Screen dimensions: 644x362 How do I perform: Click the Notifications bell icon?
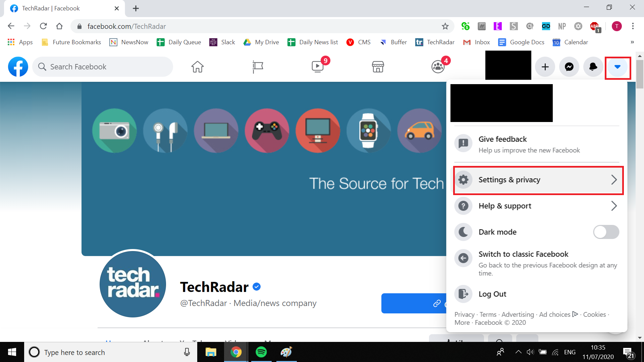[593, 67]
